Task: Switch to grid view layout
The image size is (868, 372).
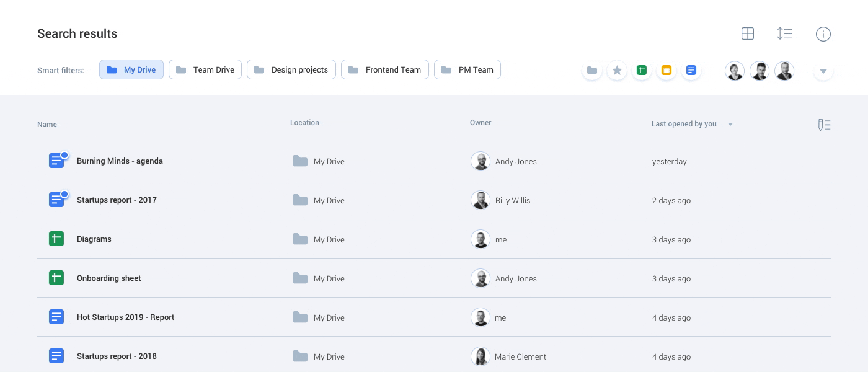Action: 748,34
